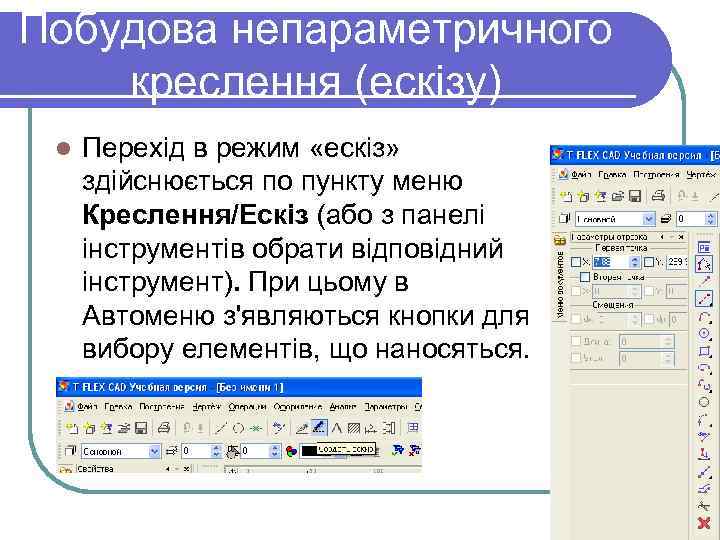Click the red X cancel icon in automenu
This screenshot has width=720, height=540.
(x=704, y=523)
